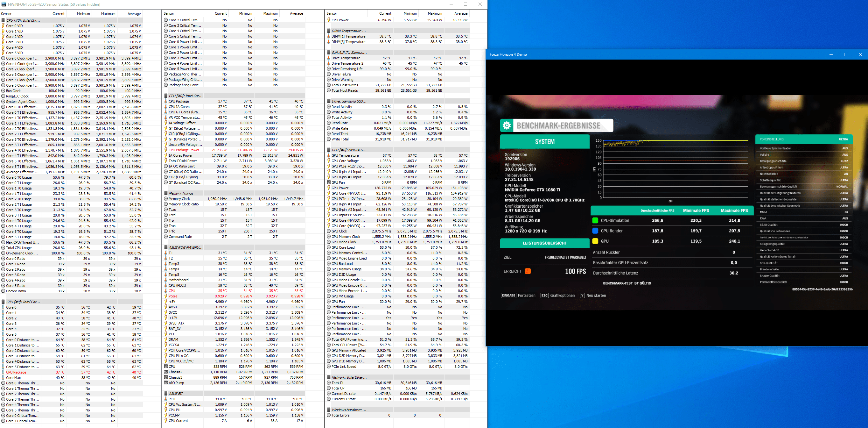Click the circle icon beside Total Errors

pos(329,415)
